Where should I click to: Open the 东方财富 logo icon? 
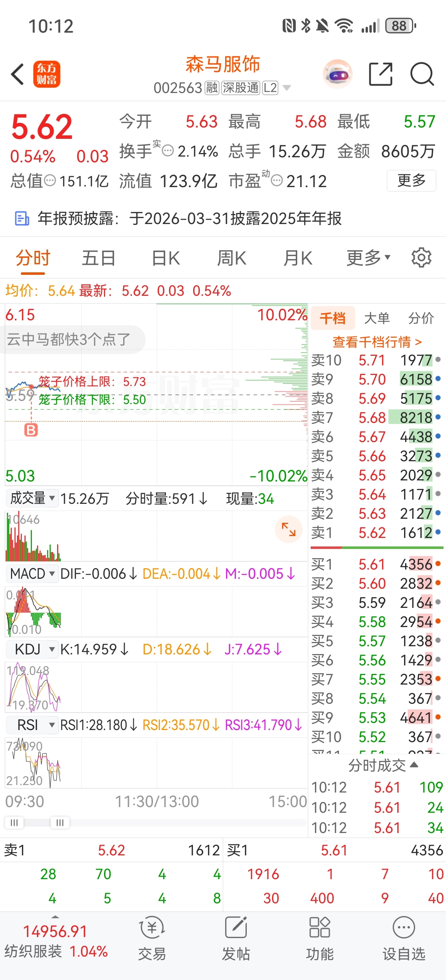pos(47,74)
